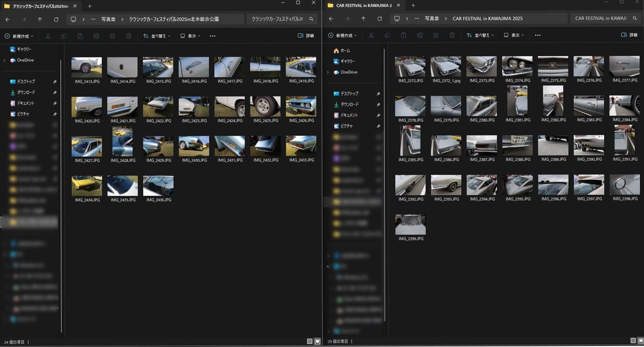Click the search magnifier in the right window
Viewport: 644px width, 347px height.
[x=634, y=18]
